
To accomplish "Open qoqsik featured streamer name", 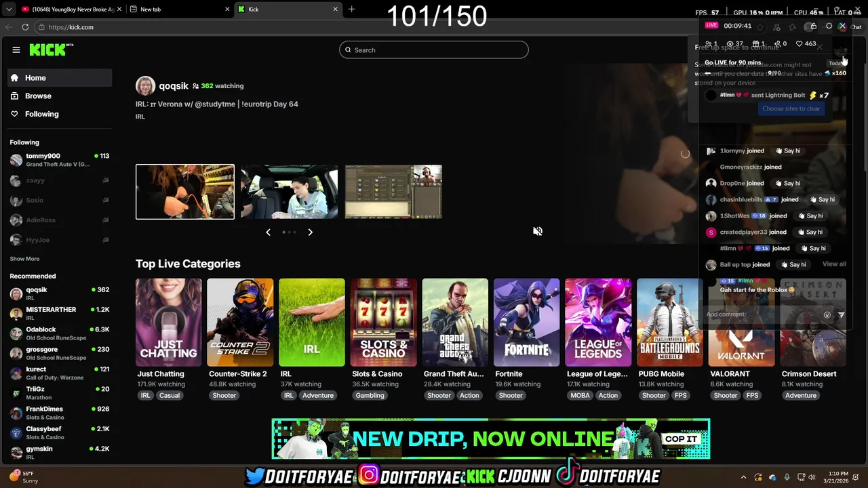I will coord(174,86).
